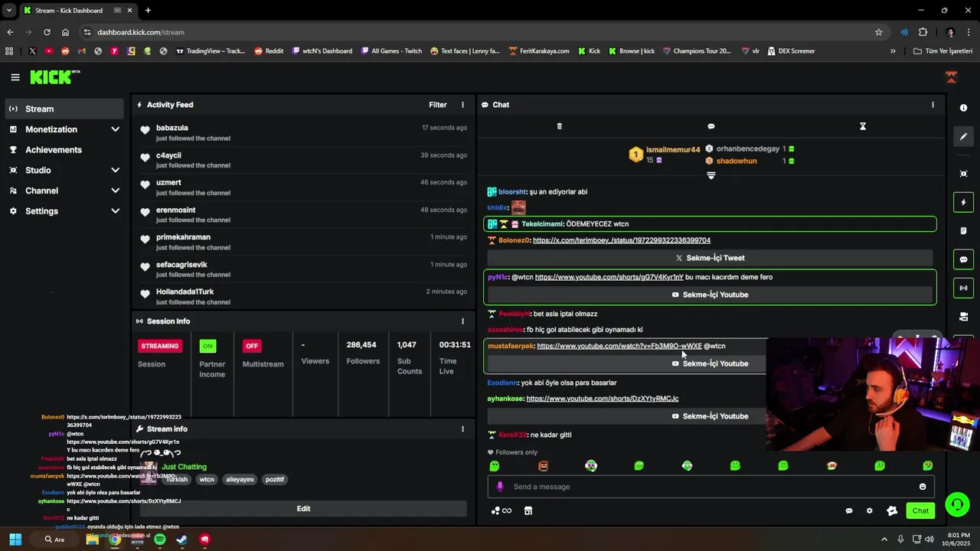Click the speech bubble icon beside chat settings
The image size is (980, 551).
[849, 510]
